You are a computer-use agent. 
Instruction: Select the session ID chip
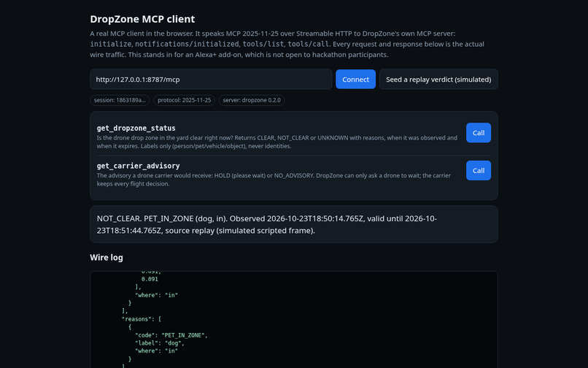(120, 100)
